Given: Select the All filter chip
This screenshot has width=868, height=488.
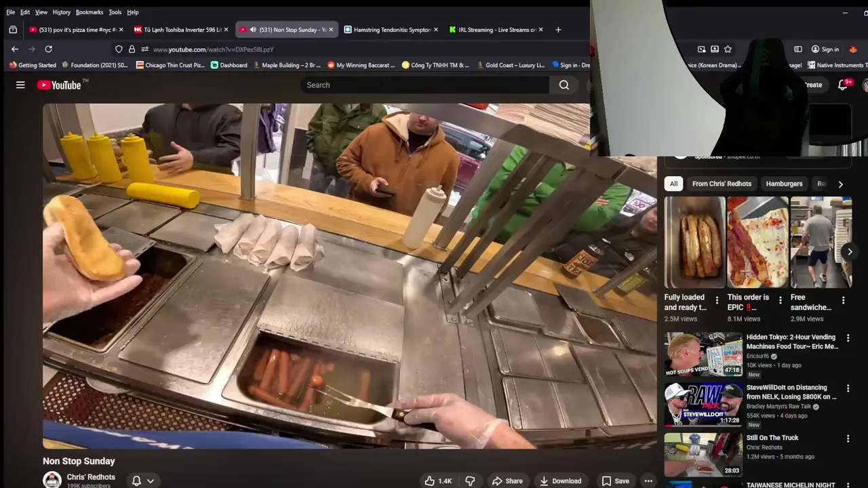Looking at the screenshot, I should pyautogui.click(x=673, y=184).
